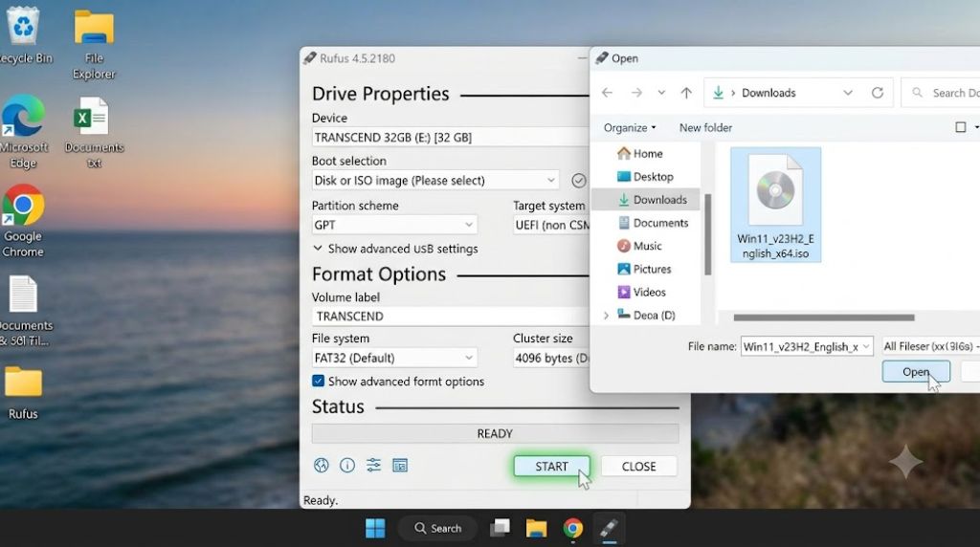Image resolution: width=980 pixels, height=547 pixels.
Task: Select the Excel Documents desktop file
Action: 94,132
